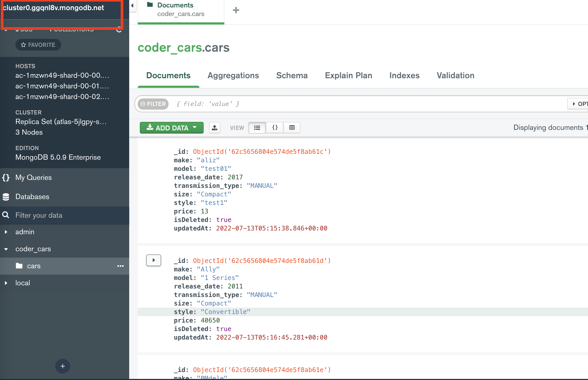The height and width of the screenshot is (380, 588).
Task: Open the Validation tab
Action: click(x=456, y=75)
